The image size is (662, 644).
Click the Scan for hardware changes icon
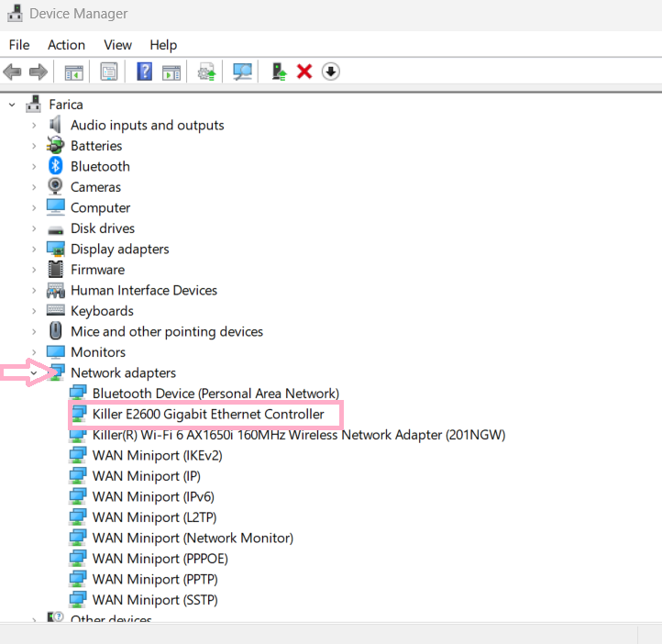coord(242,72)
